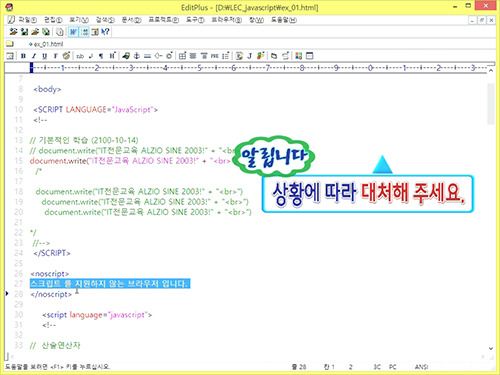Click the <SCRIPT LANGUAGE="JavaScript"> line
The width and height of the screenshot is (500, 375).
[95, 109]
